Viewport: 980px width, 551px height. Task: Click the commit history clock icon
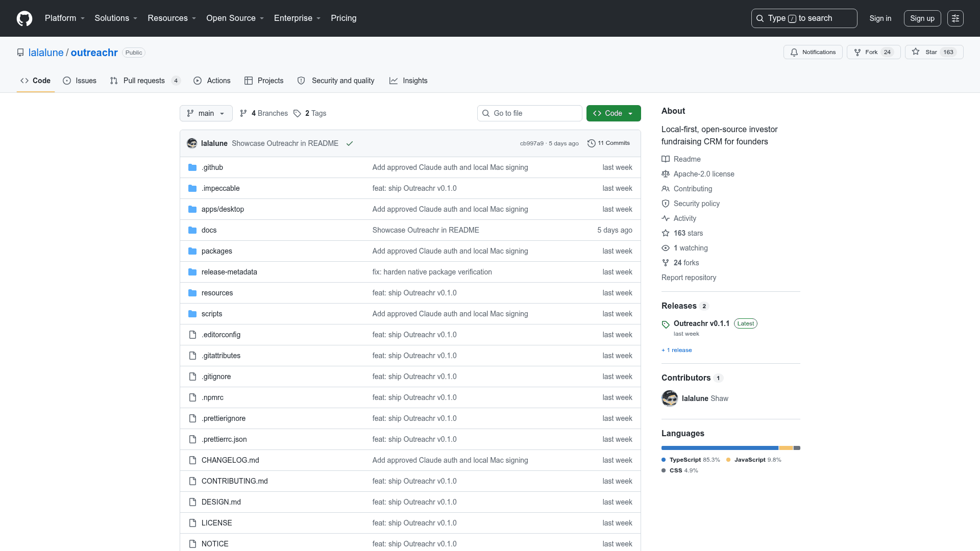pyautogui.click(x=592, y=143)
